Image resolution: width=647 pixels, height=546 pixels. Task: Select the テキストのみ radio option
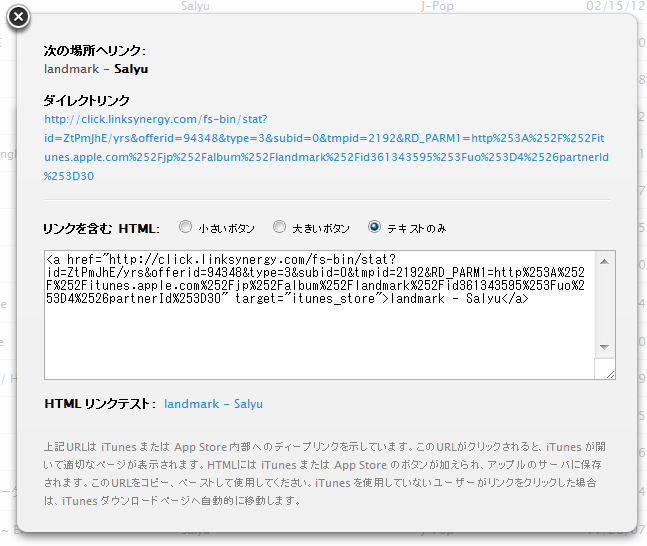tap(374, 227)
